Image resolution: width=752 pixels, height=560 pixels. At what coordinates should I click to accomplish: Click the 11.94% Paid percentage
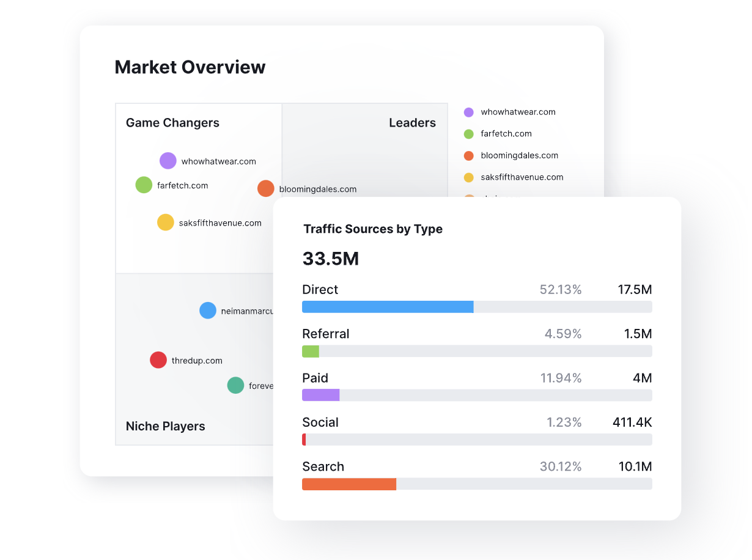point(561,378)
